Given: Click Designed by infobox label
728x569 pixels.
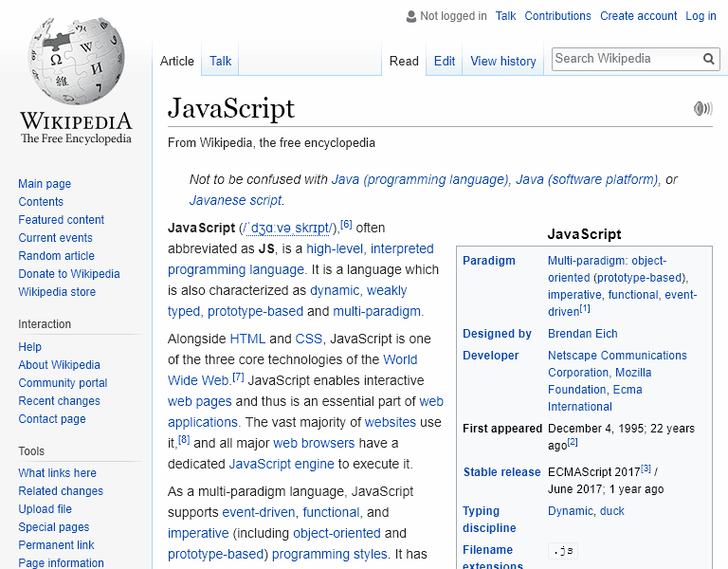Looking at the screenshot, I should (497, 334).
